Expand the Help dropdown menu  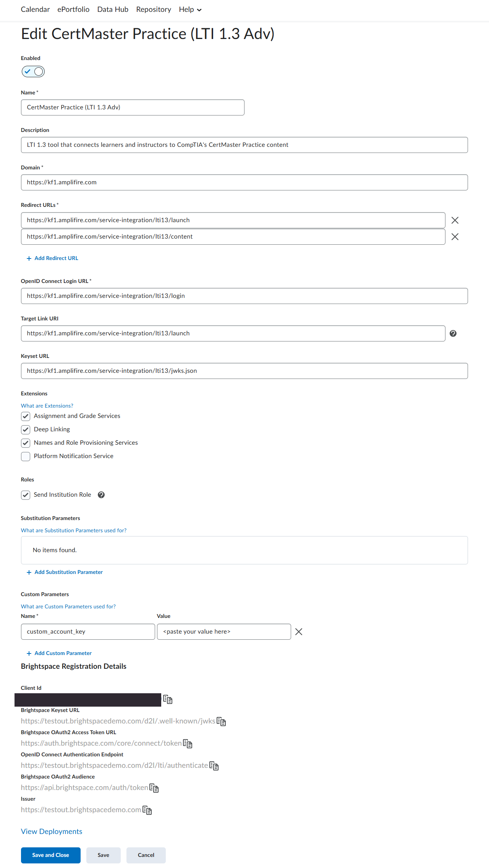click(x=190, y=10)
